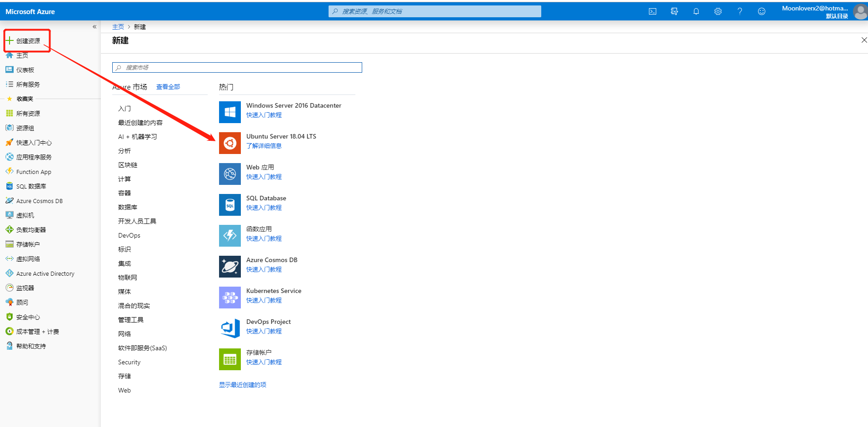
Task: Open the feedback smiley icon
Action: [x=762, y=11]
